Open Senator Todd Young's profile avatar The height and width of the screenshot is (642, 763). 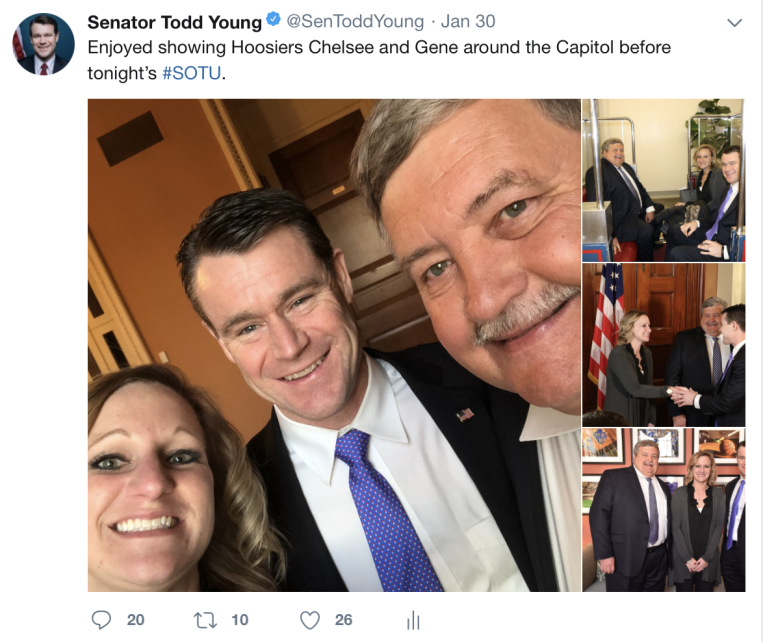pyautogui.click(x=43, y=44)
